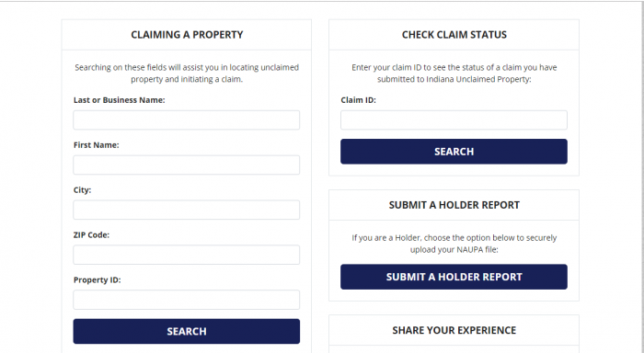This screenshot has width=644, height=353.
Task: Activate the ZIP Code input field
Action: (187, 255)
